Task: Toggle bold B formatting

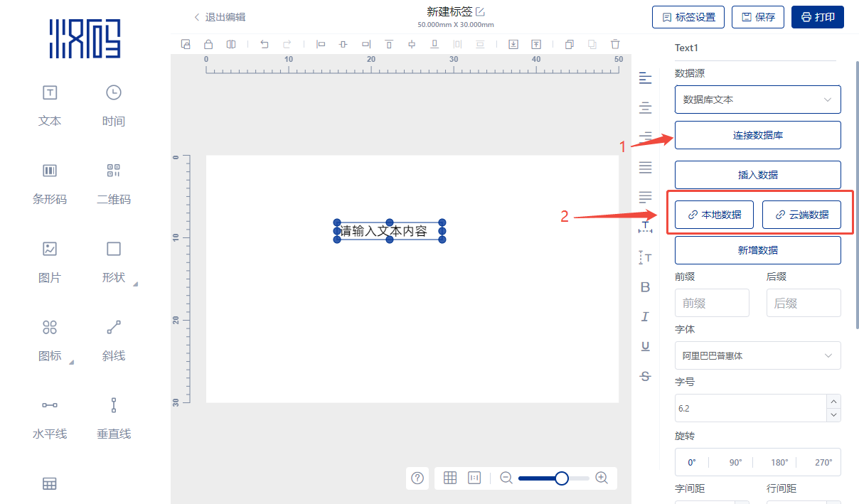Action: (645, 287)
